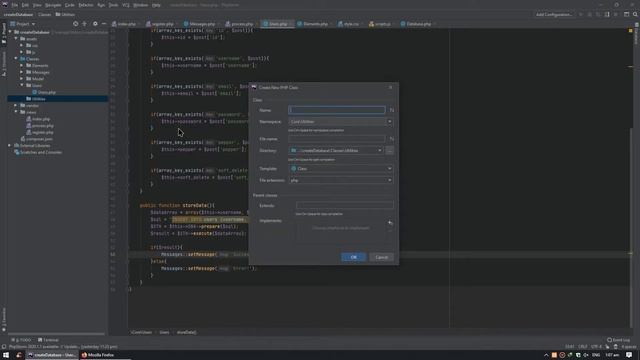Expand the vendor folder in project tree

pyautogui.click(x=16, y=105)
